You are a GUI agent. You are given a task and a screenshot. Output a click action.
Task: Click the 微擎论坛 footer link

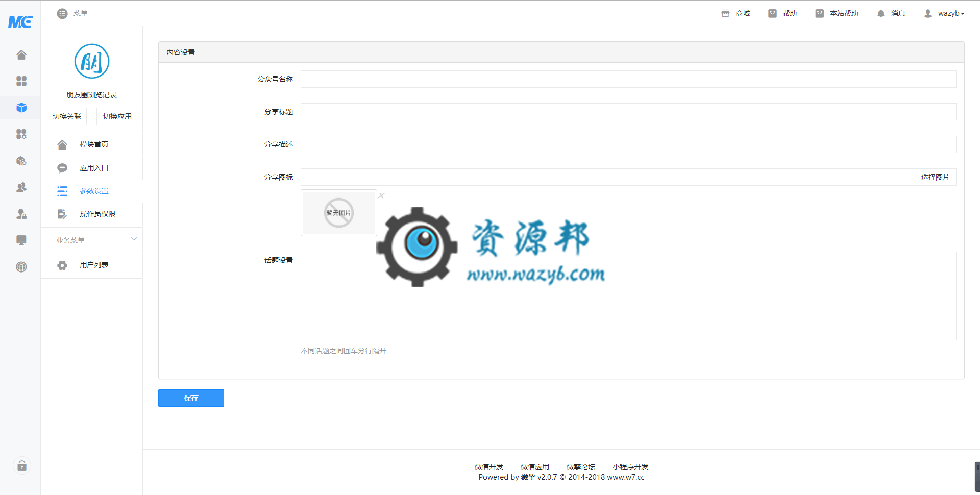(580, 467)
